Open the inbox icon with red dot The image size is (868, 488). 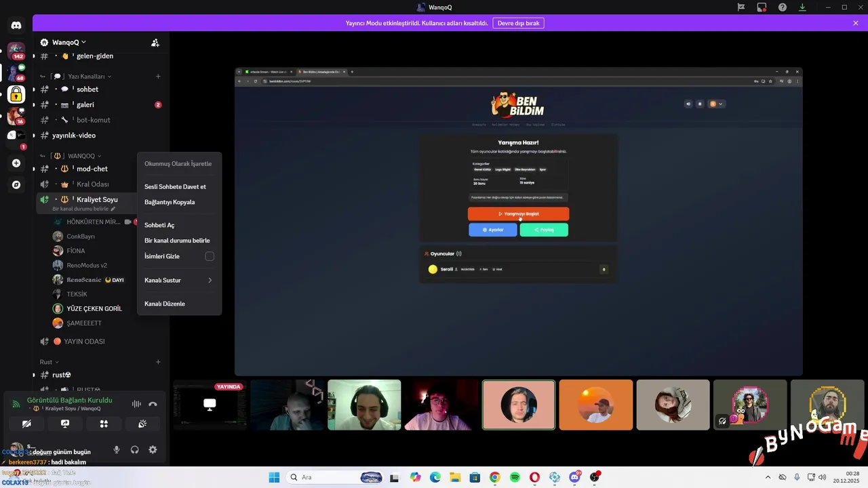click(x=762, y=7)
